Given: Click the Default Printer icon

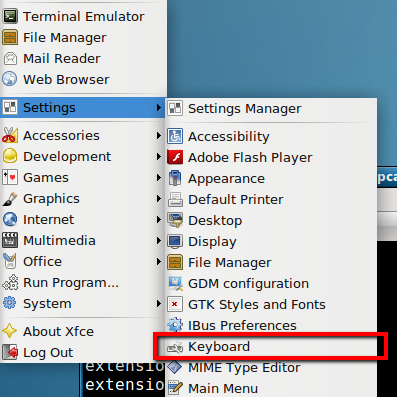Looking at the screenshot, I should pyautogui.click(x=175, y=199).
